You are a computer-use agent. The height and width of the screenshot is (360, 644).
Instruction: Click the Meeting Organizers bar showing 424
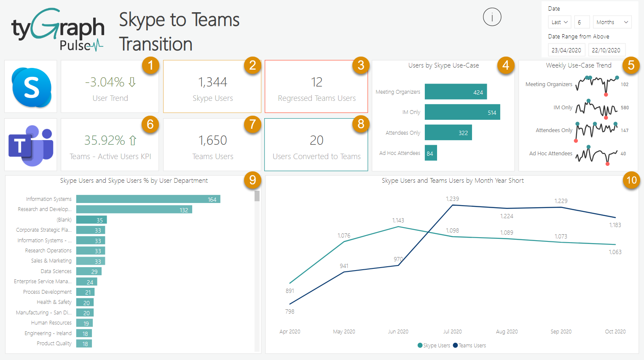point(456,92)
